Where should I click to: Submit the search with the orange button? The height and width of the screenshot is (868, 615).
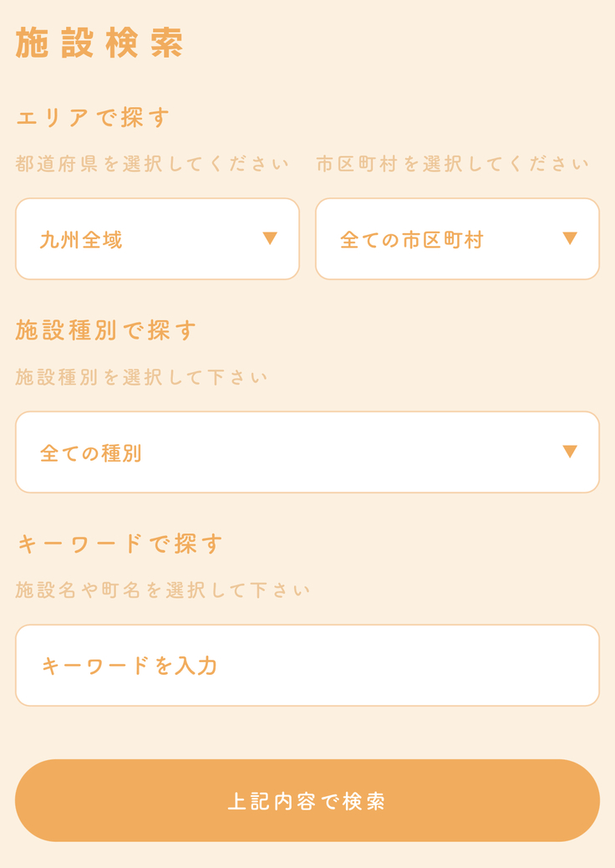coord(307,800)
